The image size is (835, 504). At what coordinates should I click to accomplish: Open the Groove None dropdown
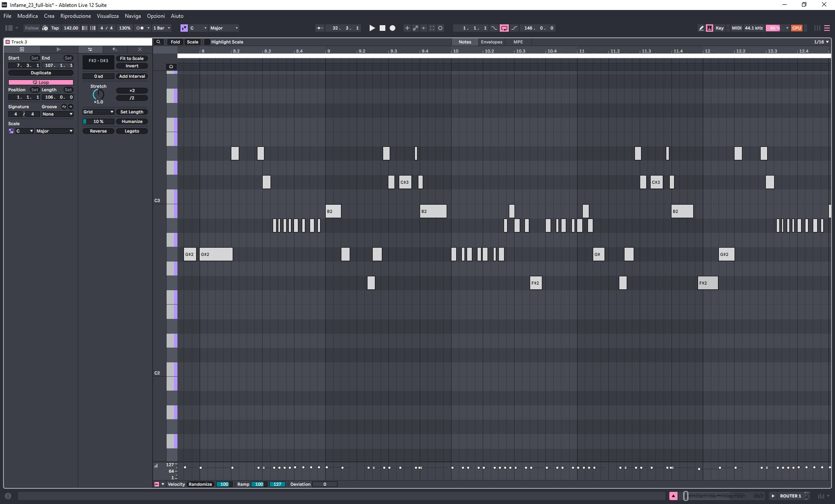(57, 114)
